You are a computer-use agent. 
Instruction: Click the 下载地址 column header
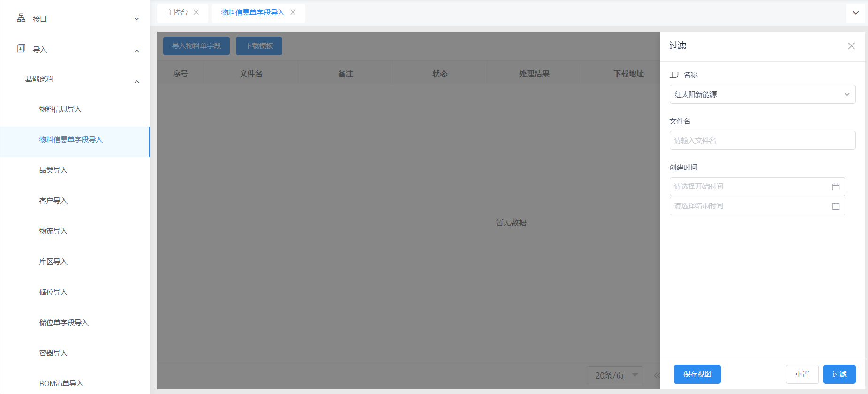click(628, 74)
